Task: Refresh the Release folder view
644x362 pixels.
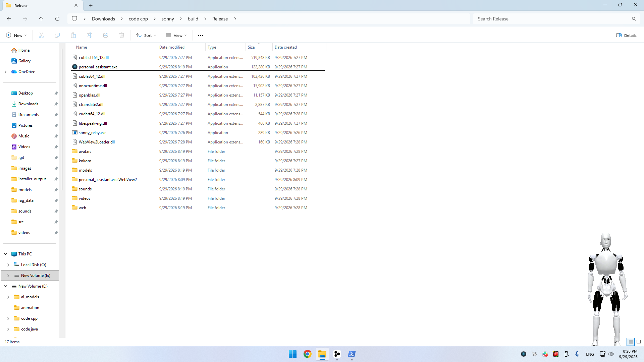Action: 57,19
